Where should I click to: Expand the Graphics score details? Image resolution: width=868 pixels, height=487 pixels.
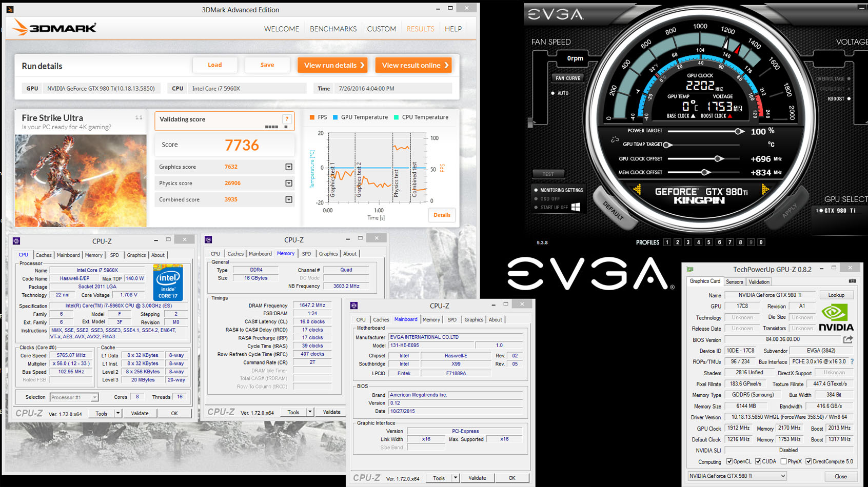289,167
